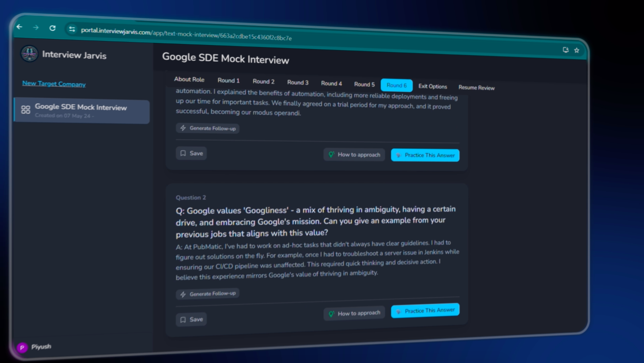
Task: Click the Interview Jarvis logo
Action: [x=29, y=54]
